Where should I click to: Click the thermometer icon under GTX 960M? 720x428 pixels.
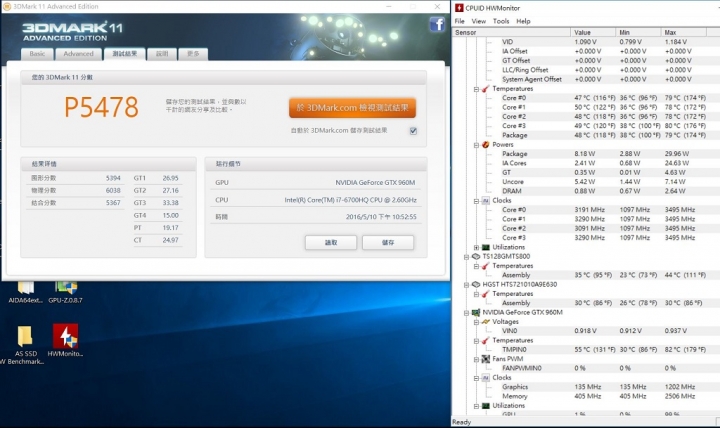coord(485,340)
